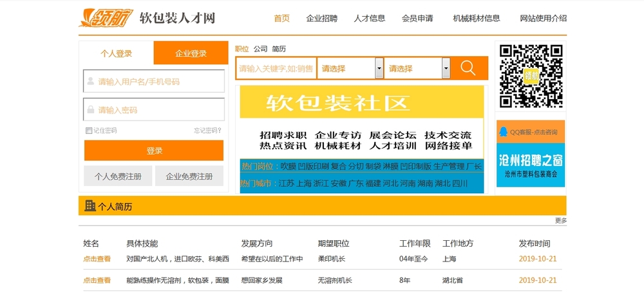Click 无溶剂机长 position cell

tap(335, 280)
